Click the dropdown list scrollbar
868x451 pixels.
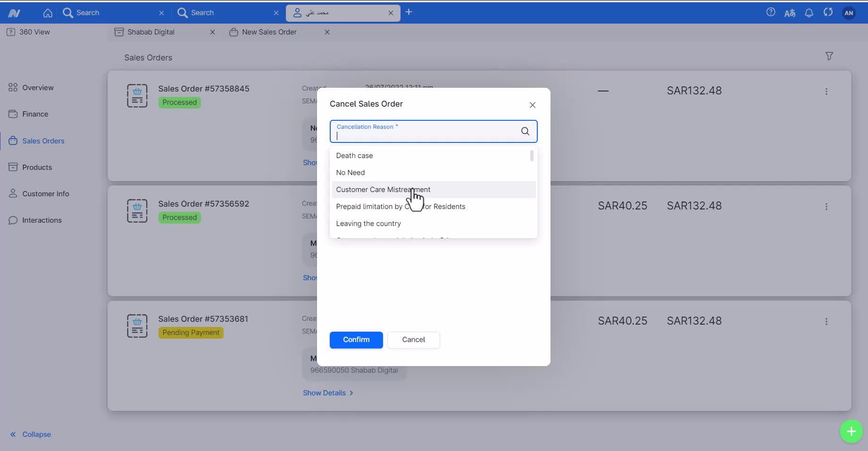[532, 156]
